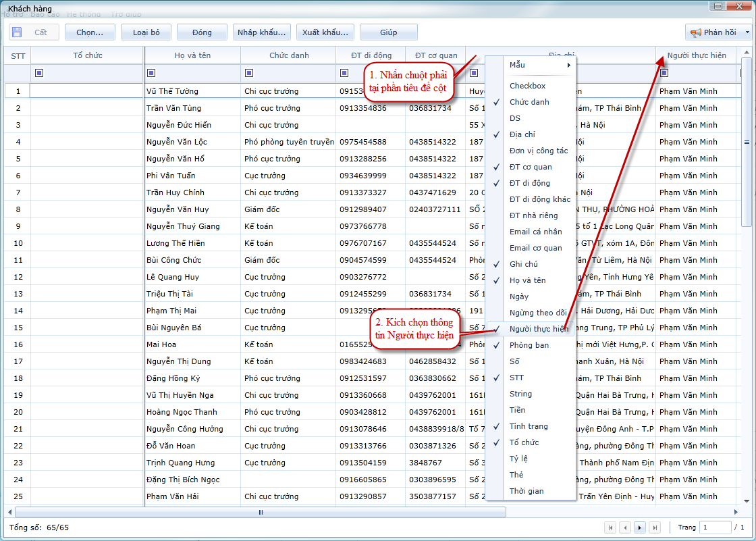Click the Trang page number field

coord(715,527)
